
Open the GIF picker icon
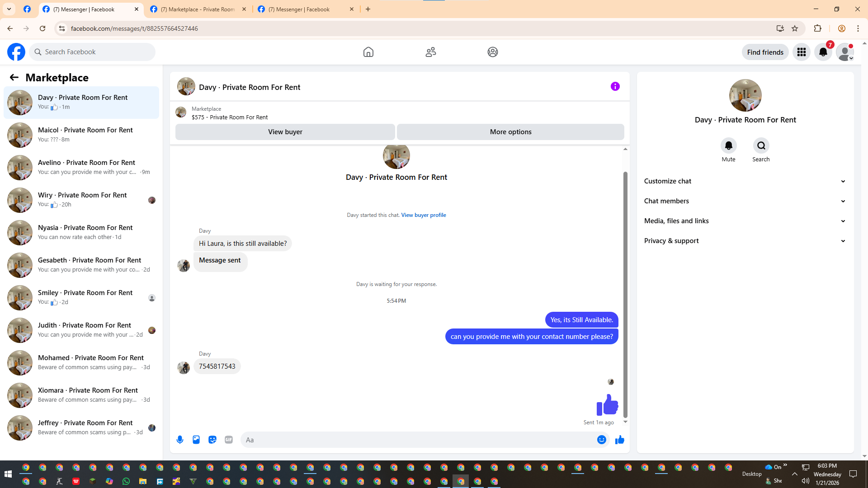[x=229, y=440]
